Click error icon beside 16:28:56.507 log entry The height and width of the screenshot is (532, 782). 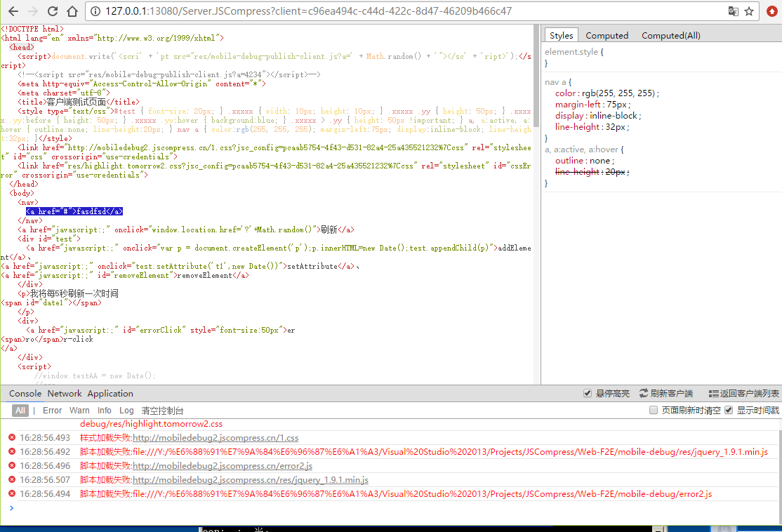pyautogui.click(x=12, y=479)
